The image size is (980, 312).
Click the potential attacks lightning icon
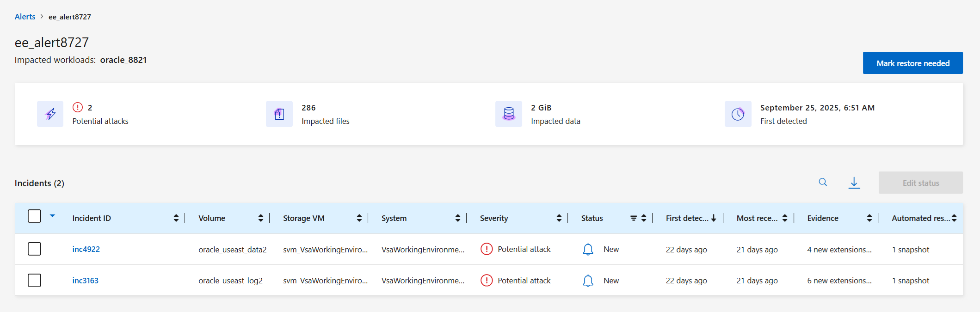point(50,114)
